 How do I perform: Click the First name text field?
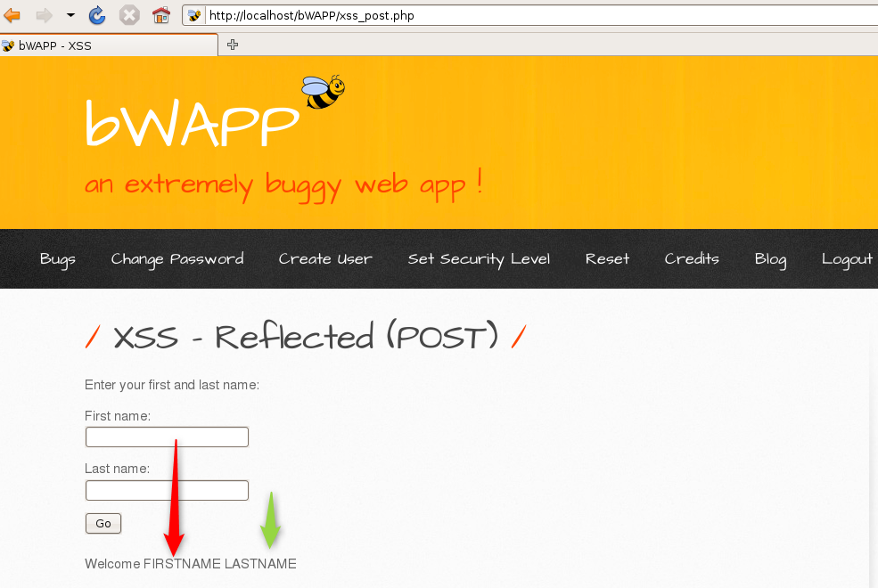click(167, 437)
